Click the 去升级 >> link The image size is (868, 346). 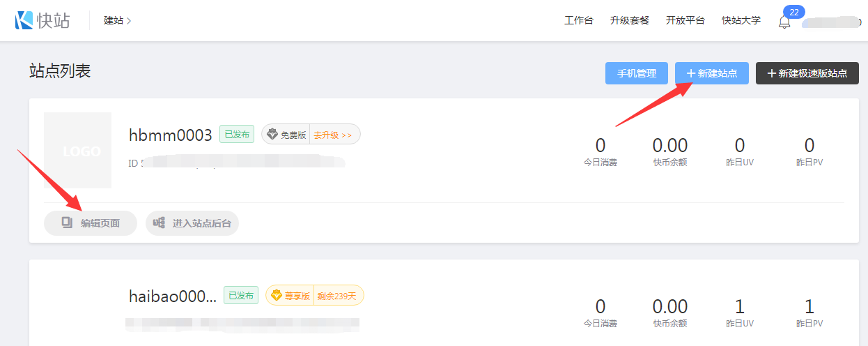[333, 135]
